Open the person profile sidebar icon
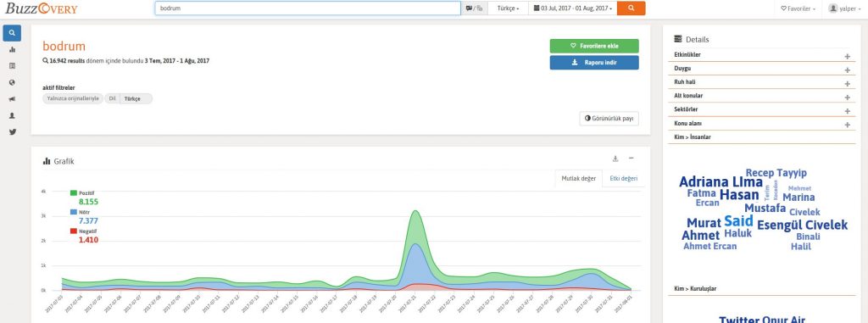Viewport: 868px width, 323px height. tap(12, 116)
